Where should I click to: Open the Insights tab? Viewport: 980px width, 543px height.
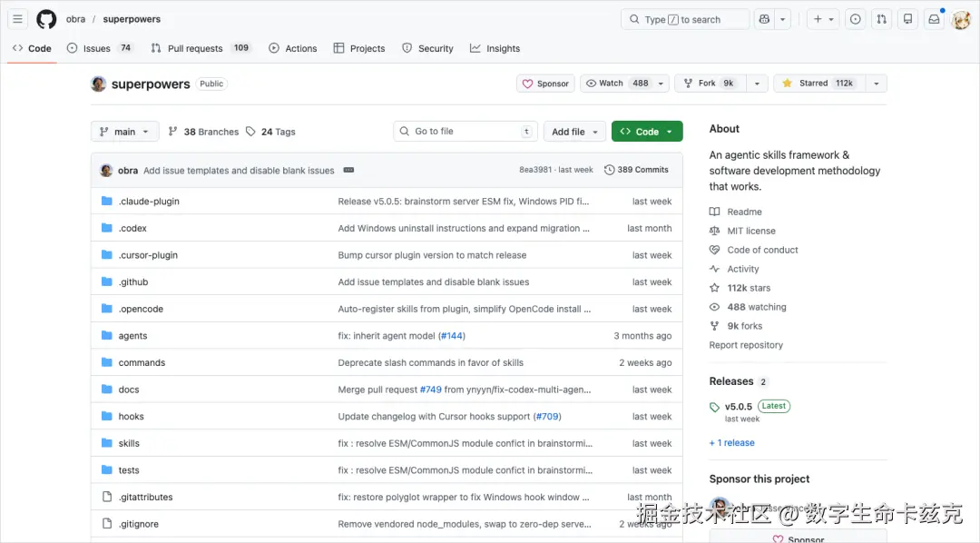point(495,48)
